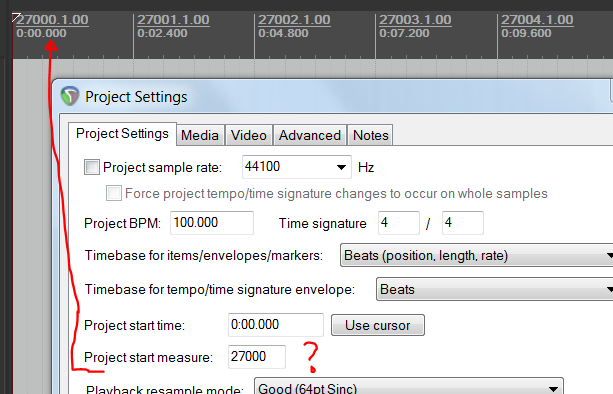Screen dimensions: 613x394
Task: Click the Project BPM field
Action: tap(212, 223)
